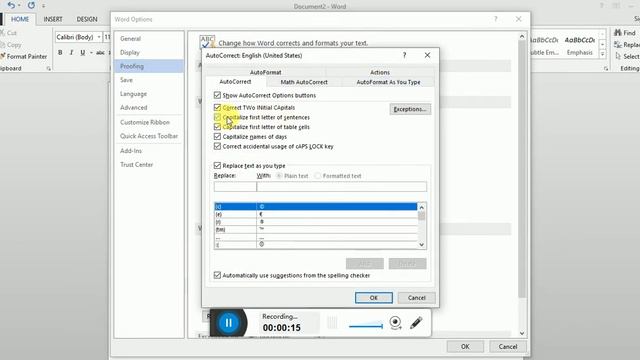
Task: Toggle Italic formatting in the ribbon
Action: pos(71,53)
